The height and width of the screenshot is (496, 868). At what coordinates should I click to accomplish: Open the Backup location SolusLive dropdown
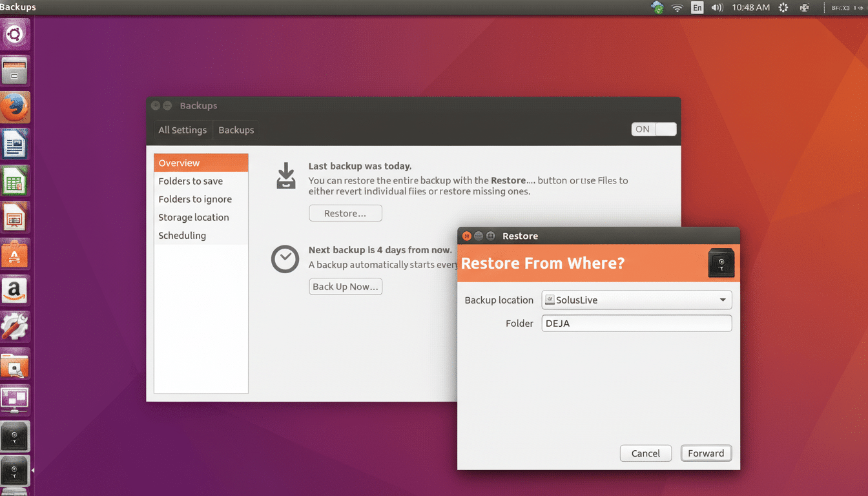click(x=636, y=300)
